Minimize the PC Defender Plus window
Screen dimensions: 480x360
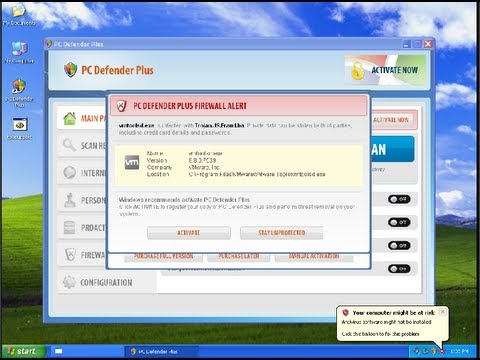point(406,44)
